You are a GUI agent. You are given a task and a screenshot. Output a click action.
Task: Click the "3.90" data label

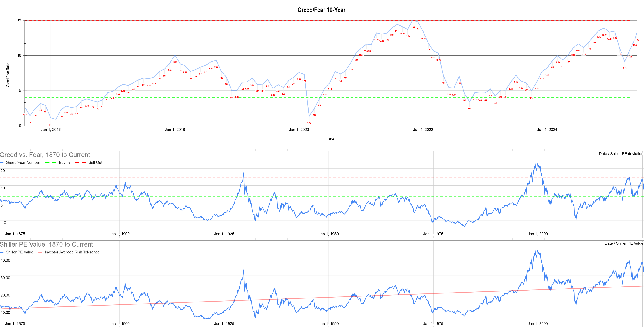click(x=320, y=105)
